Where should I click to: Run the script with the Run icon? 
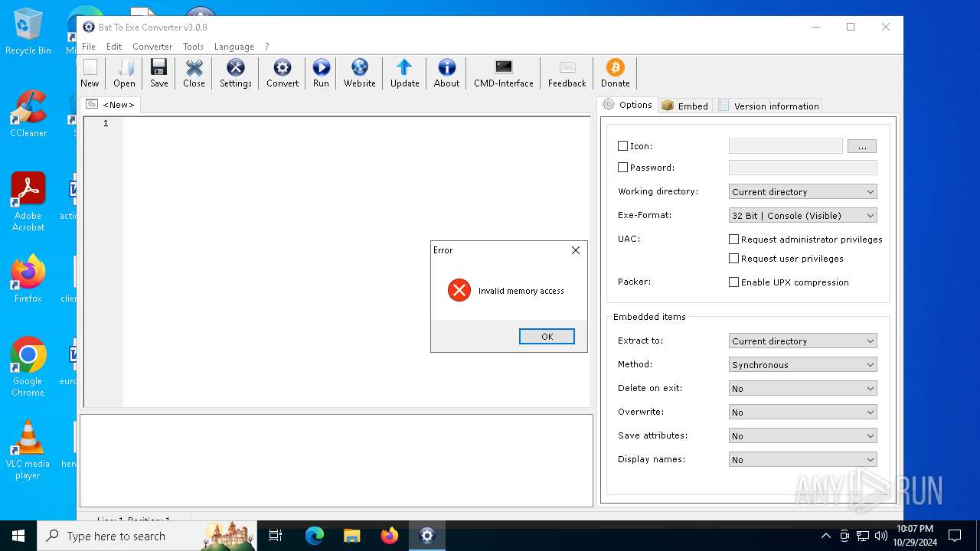point(321,73)
